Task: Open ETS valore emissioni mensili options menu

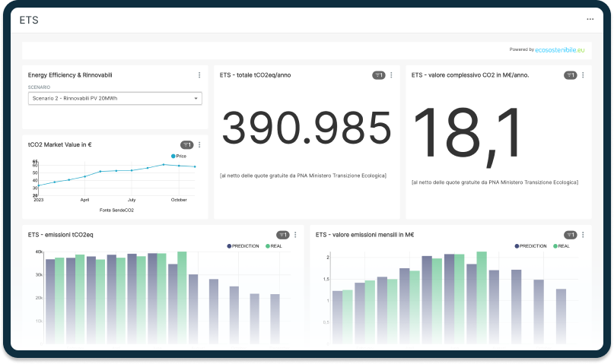Action: point(583,235)
